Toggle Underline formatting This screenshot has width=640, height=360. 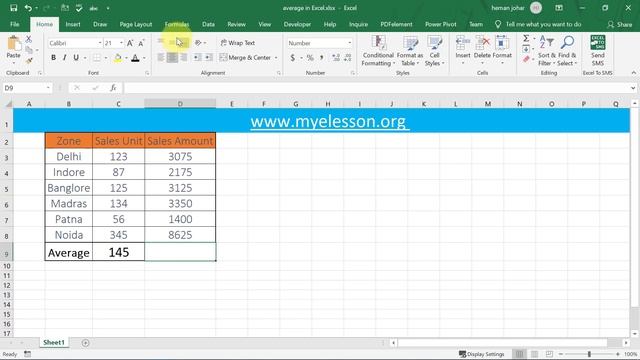tap(76, 58)
